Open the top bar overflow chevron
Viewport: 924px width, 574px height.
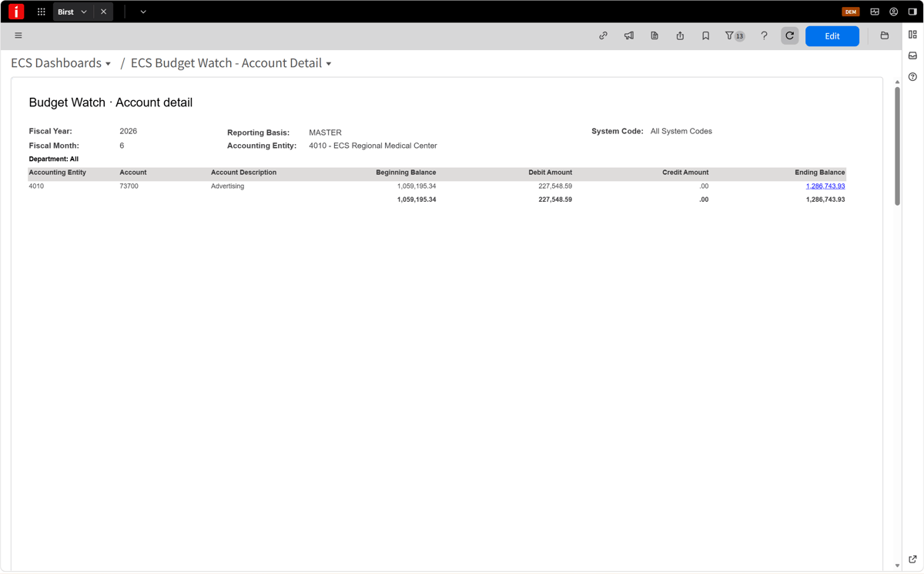[143, 12]
